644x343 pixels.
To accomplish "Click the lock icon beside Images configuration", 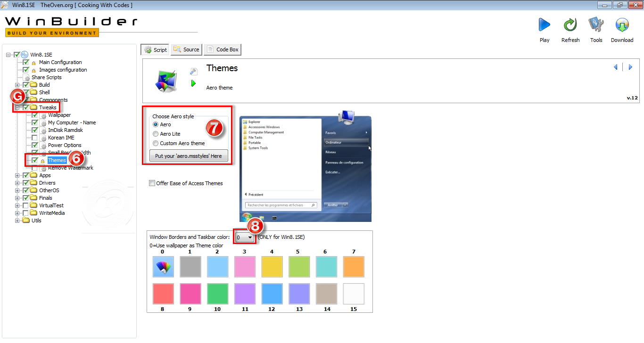I will 34,70.
